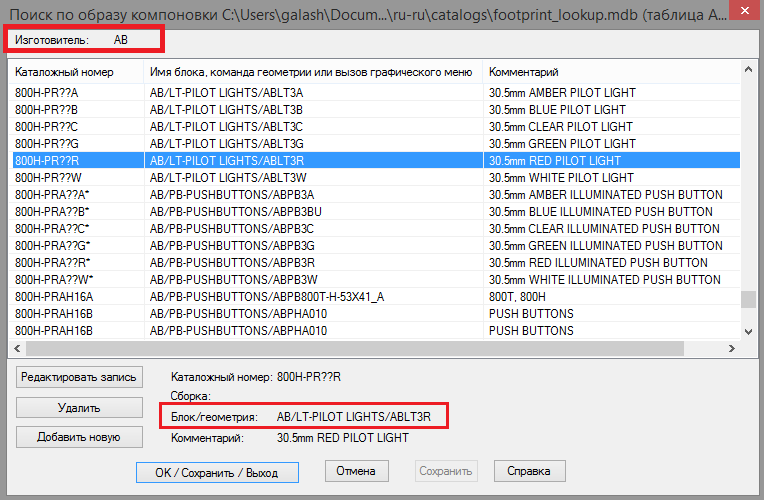Click comment 30.5mm AMBER PILOT LIGHT
The image size is (764, 500).
pos(562,93)
